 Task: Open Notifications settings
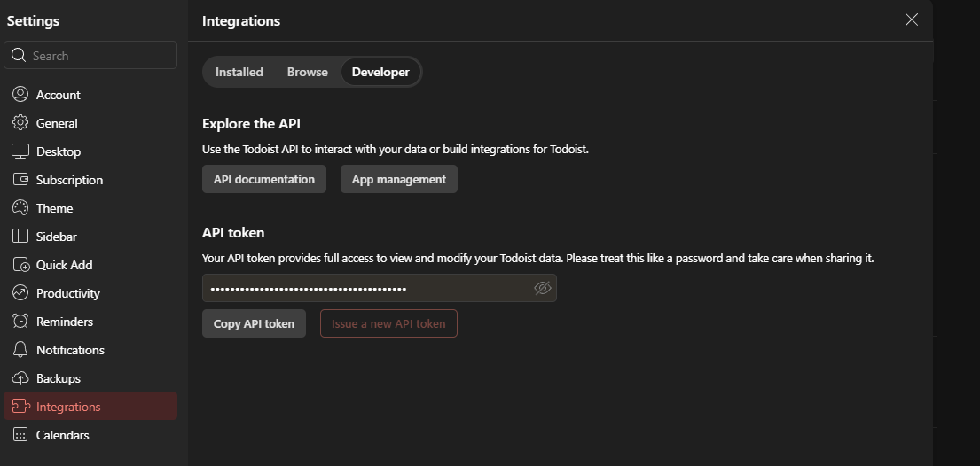90,350
